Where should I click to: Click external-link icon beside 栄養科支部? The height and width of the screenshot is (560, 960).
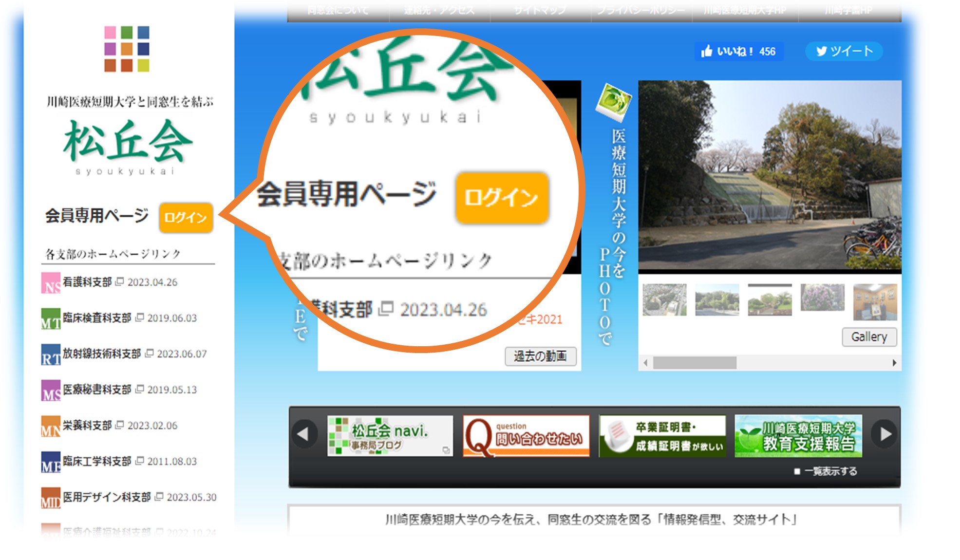(119, 425)
